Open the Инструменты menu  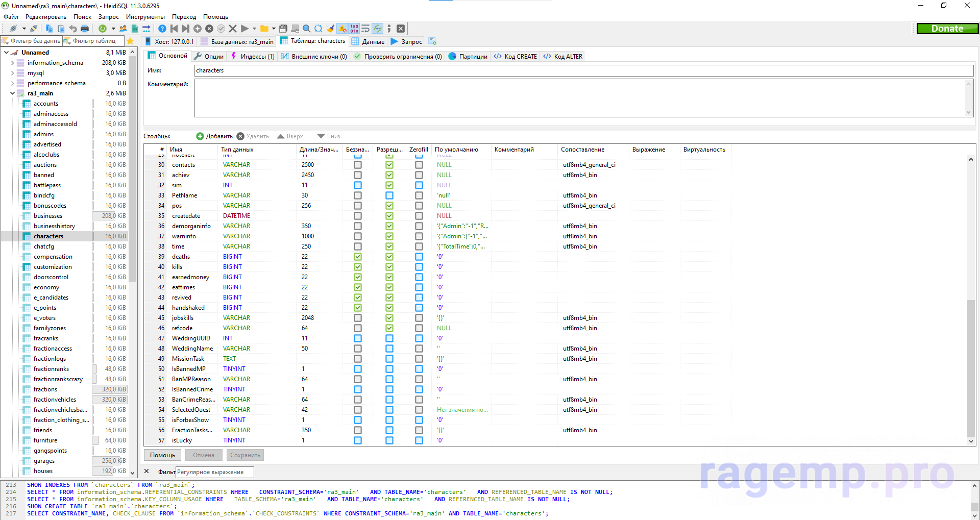click(x=145, y=17)
